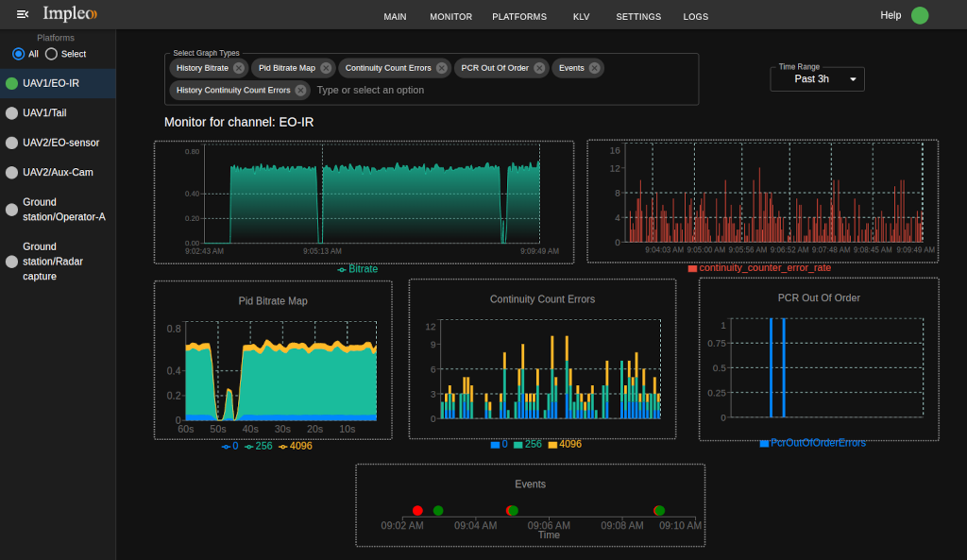Image resolution: width=967 pixels, height=560 pixels.
Task: Toggle PID 0 in Continuity Count Errors legend
Action: pos(499,444)
